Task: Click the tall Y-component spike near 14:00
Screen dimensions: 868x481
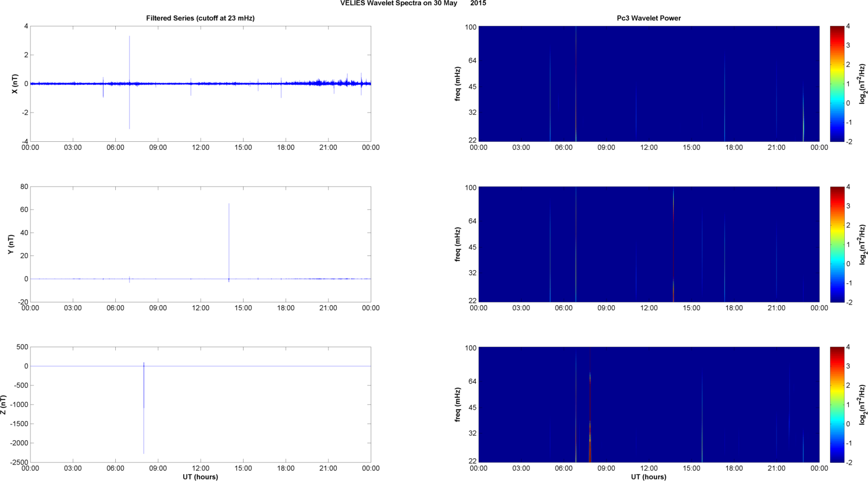Action: pos(229,242)
